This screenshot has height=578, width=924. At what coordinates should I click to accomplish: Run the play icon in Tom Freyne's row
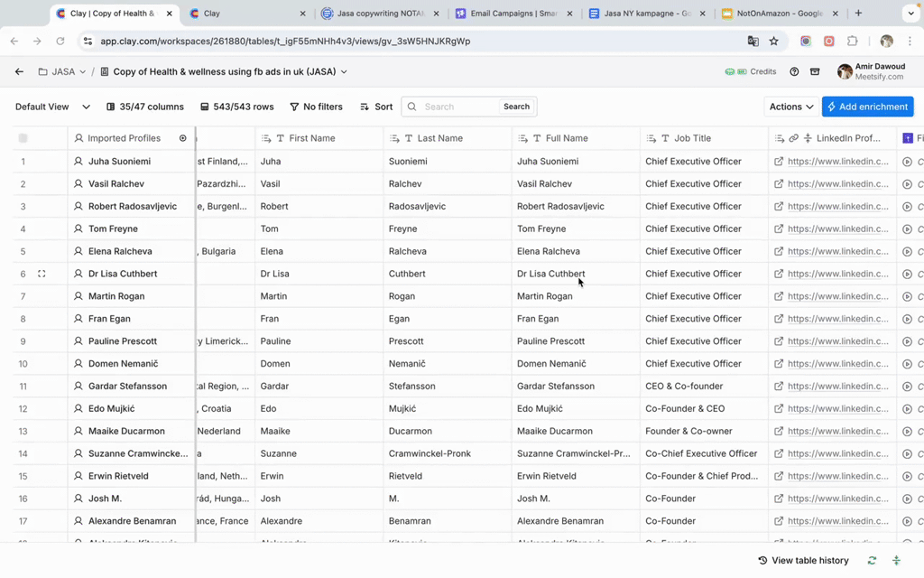point(907,229)
